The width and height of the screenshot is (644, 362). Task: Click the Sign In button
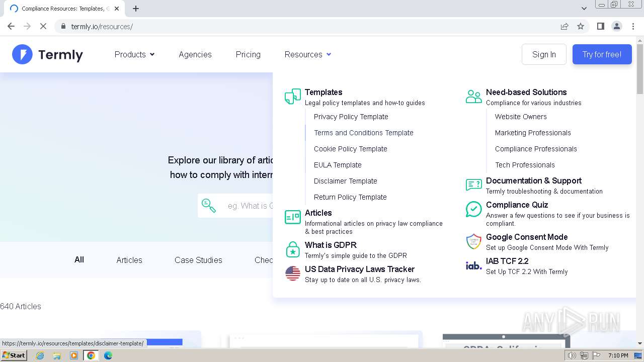pyautogui.click(x=544, y=54)
